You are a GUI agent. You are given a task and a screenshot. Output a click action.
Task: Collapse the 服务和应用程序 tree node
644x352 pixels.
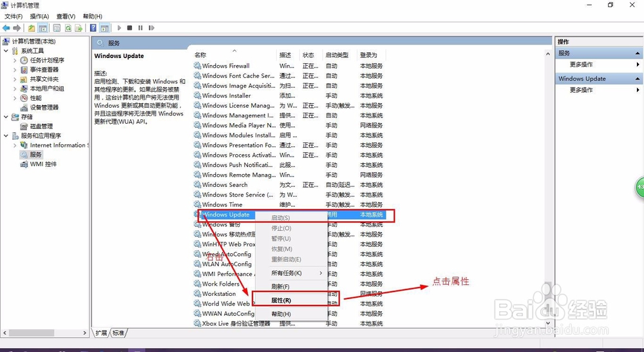click(x=6, y=135)
